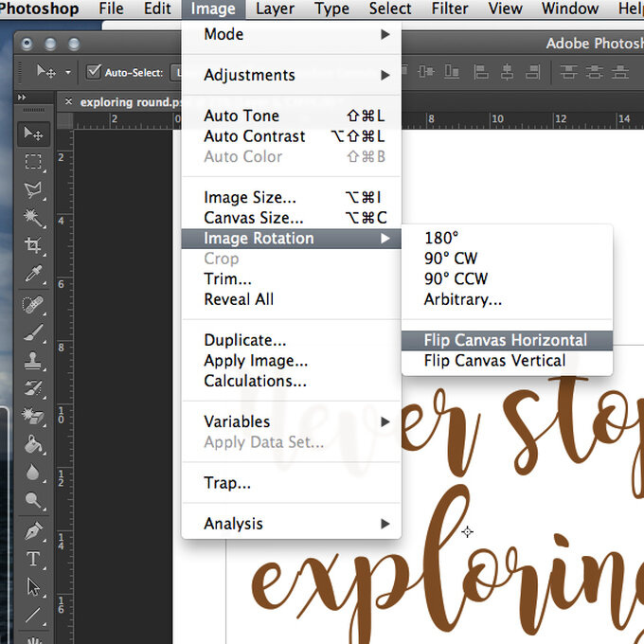Screen dimensions: 644x644
Task: Toggle the Auto-Select checkbox
Action: click(94, 72)
